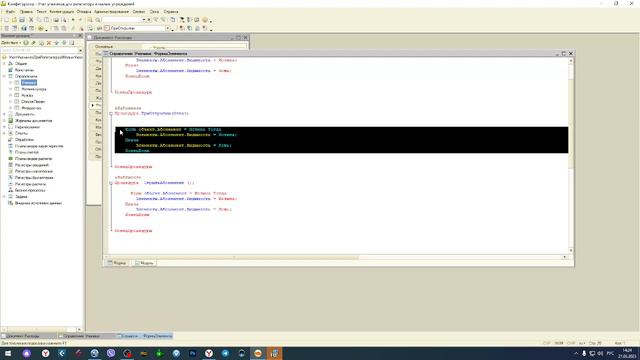Collapse the third procedure code block
640x360 pixels.
pos(111,183)
